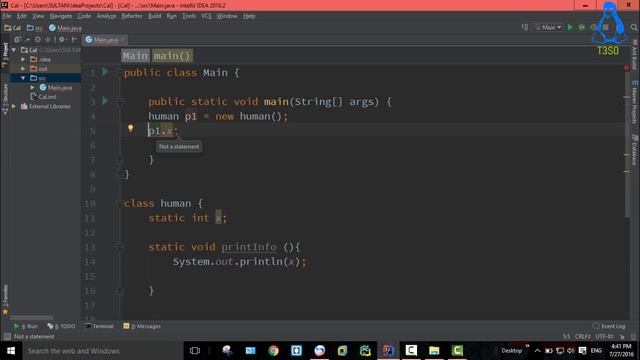This screenshot has height=360, width=640.
Task: Expand the Main.java tree node
Action: (32, 87)
